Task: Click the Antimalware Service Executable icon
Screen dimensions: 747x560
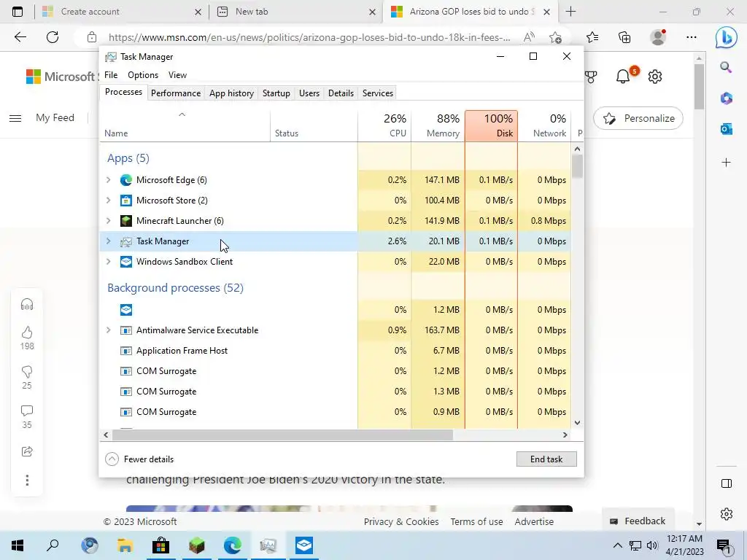Action: pyautogui.click(x=125, y=330)
